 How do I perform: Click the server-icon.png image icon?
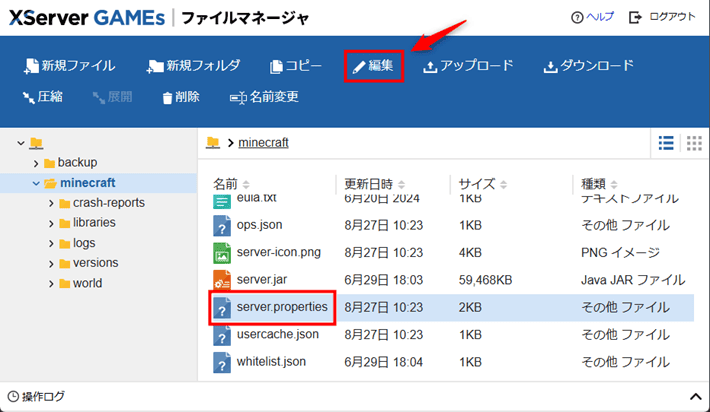pyautogui.click(x=222, y=253)
